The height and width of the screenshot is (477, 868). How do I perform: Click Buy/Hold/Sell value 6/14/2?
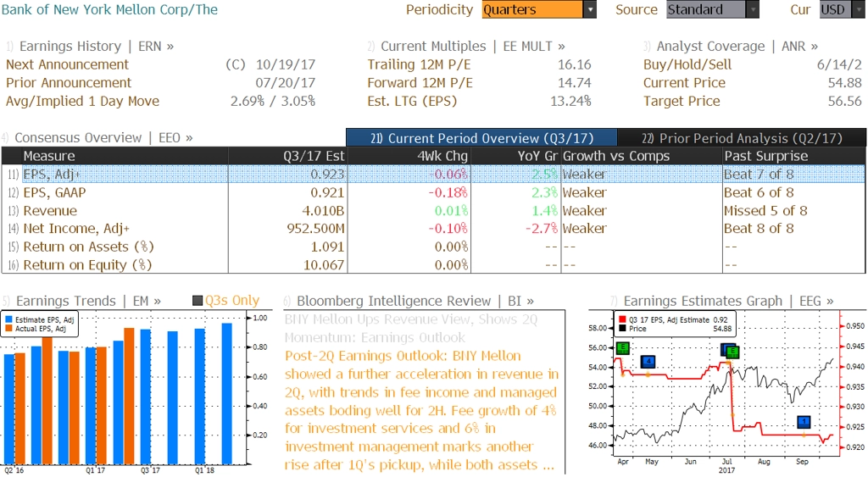click(839, 64)
